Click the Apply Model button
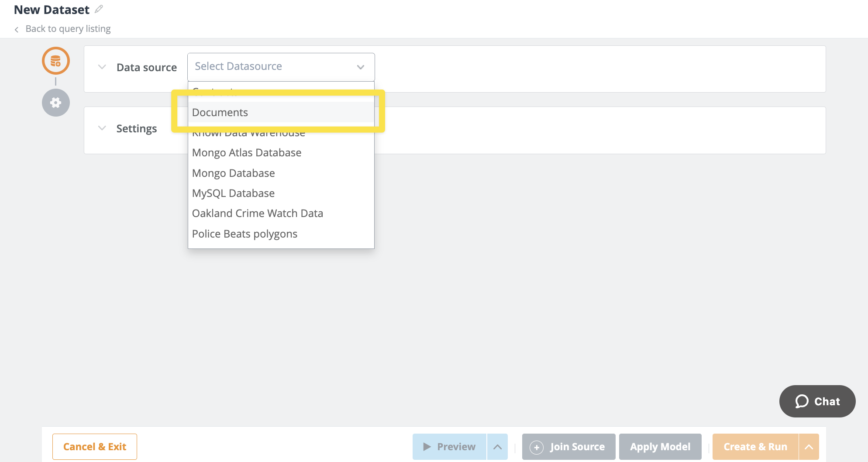Screen dimensions: 868x462 [x=660, y=447]
